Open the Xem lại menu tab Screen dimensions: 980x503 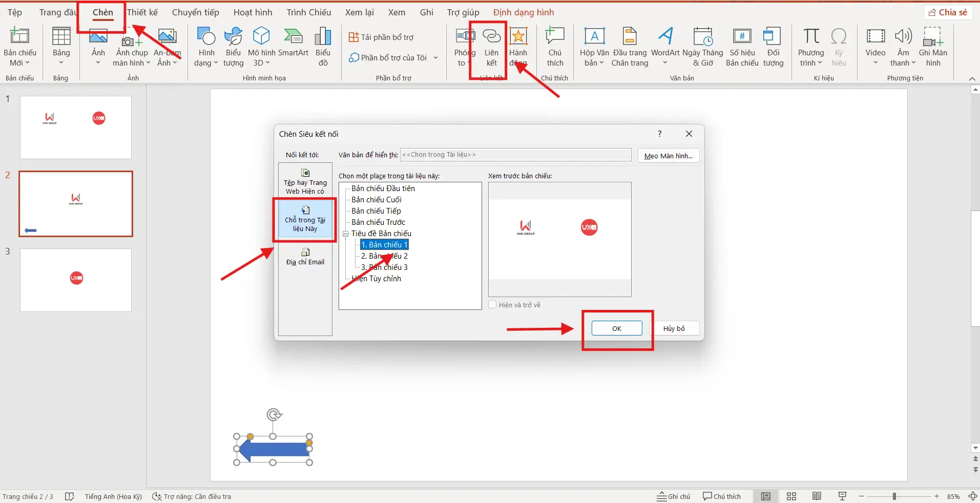(x=359, y=12)
